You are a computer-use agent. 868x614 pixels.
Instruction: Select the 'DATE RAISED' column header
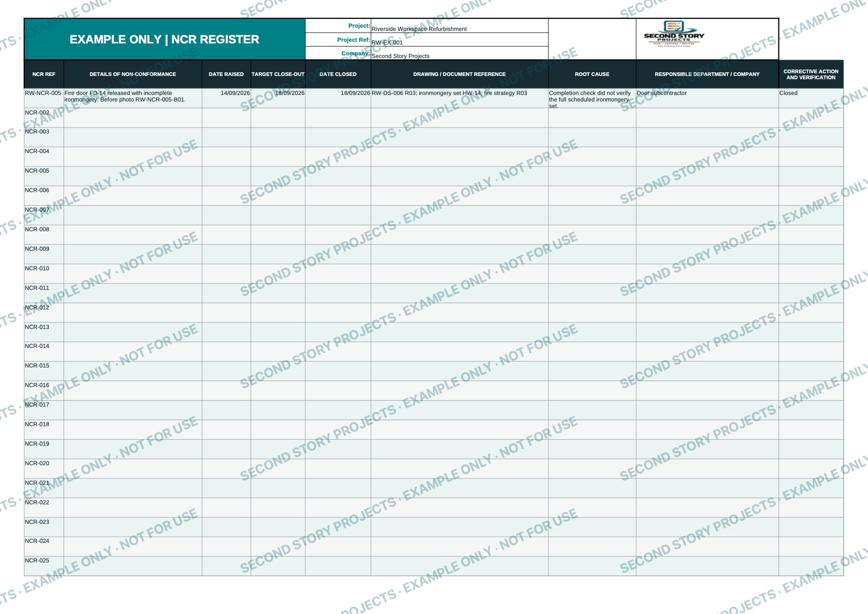coord(226,74)
